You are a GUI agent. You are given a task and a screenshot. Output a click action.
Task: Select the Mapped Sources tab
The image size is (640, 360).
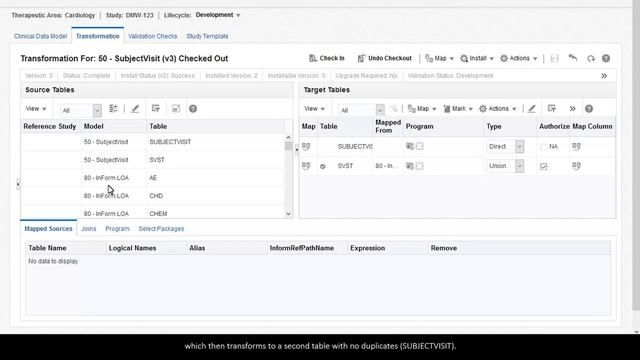click(x=48, y=229)
